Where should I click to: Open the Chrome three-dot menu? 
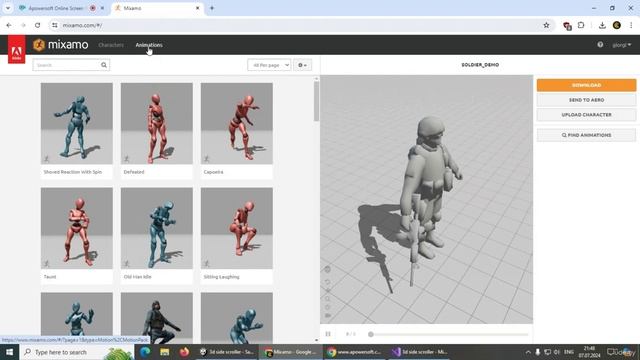click(x=631, y=25)
